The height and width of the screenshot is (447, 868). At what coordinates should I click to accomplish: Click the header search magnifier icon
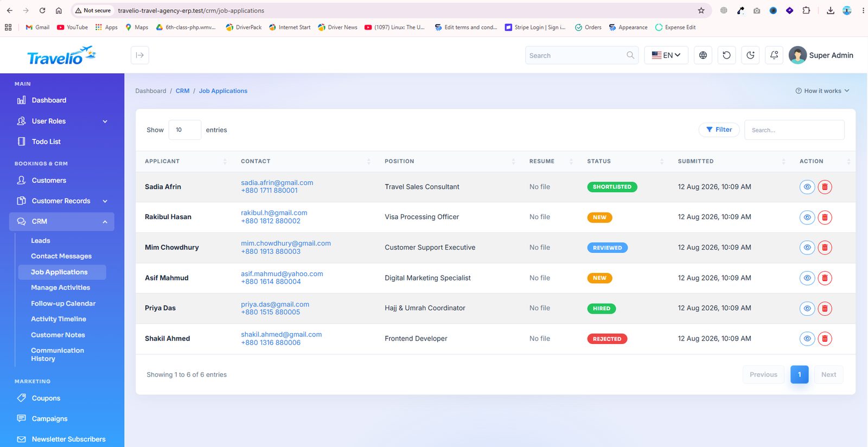(630, 55)
